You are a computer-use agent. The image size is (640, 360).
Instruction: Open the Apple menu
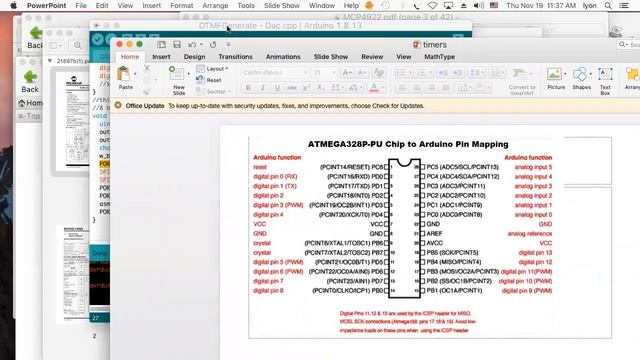pos(13,6)
